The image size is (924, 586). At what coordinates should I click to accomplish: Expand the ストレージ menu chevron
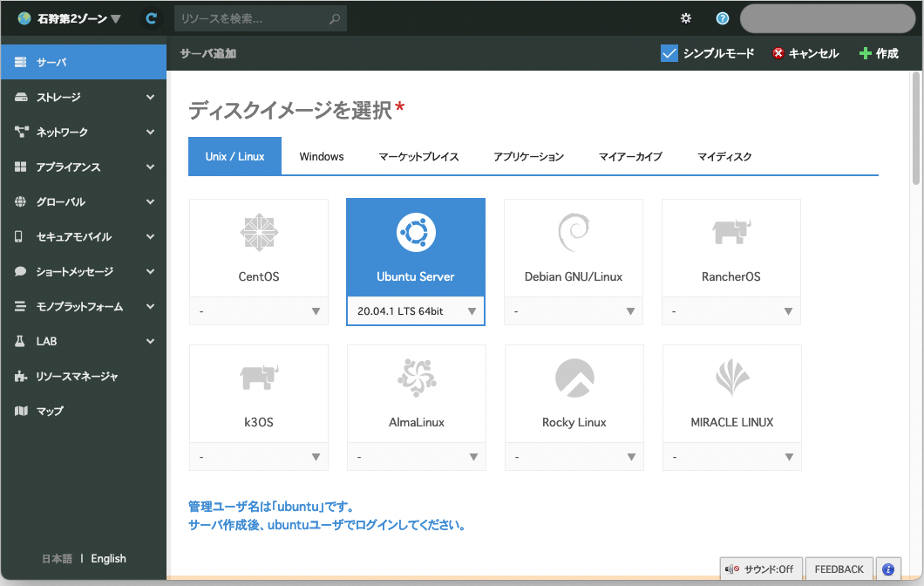[x=151, y=98]
